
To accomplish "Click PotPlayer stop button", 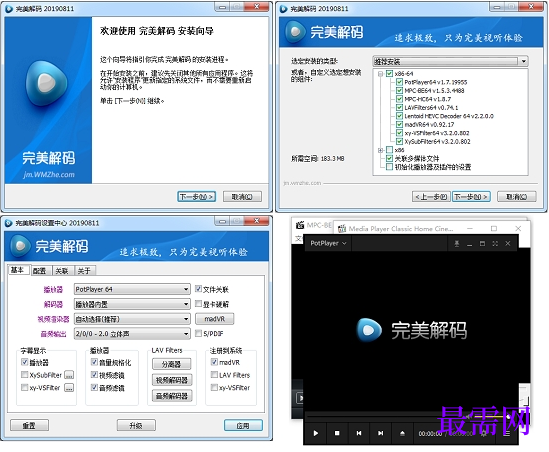I will click(x=337, y=433).
